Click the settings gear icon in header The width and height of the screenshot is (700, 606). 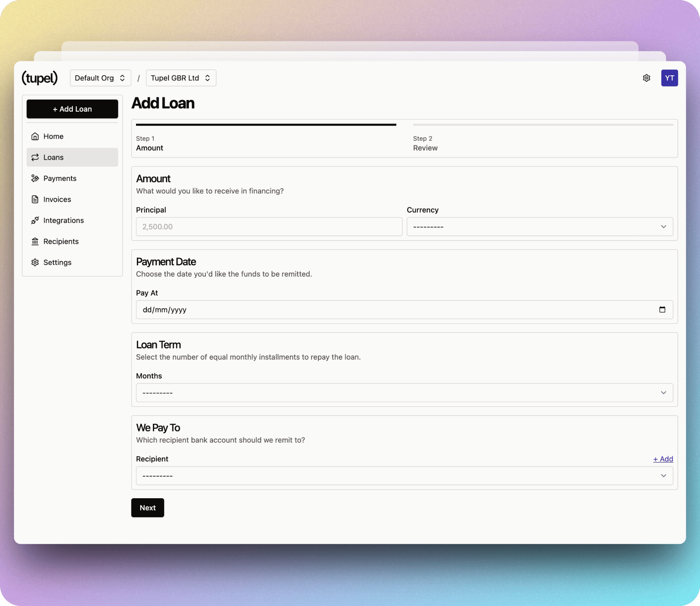click(646, 78)
